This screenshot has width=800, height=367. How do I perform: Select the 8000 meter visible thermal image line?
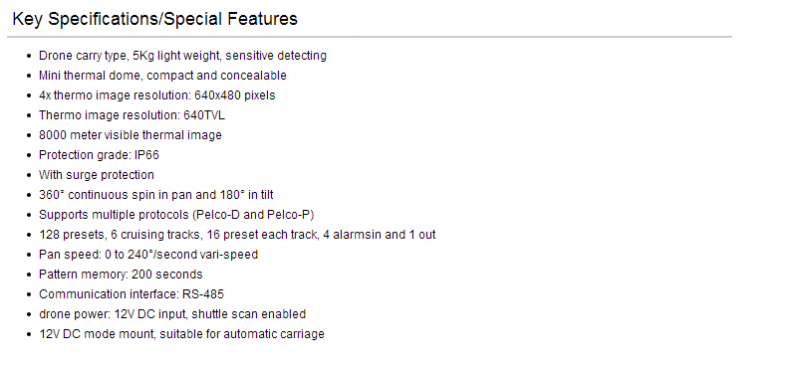(130, 135)
